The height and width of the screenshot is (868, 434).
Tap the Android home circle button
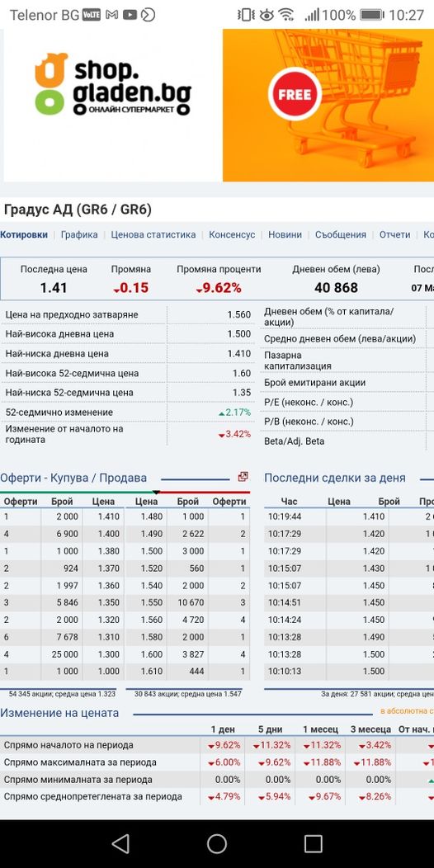(217, 843)
